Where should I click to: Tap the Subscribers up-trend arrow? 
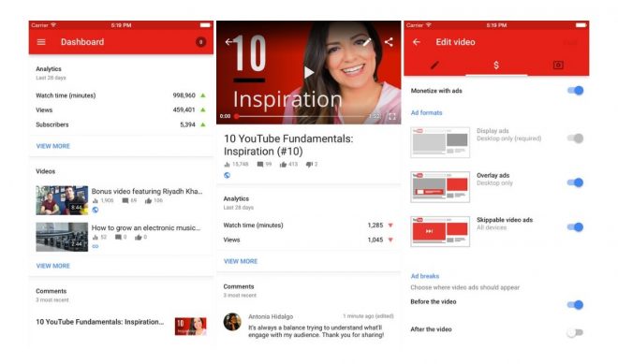[203, 124]
